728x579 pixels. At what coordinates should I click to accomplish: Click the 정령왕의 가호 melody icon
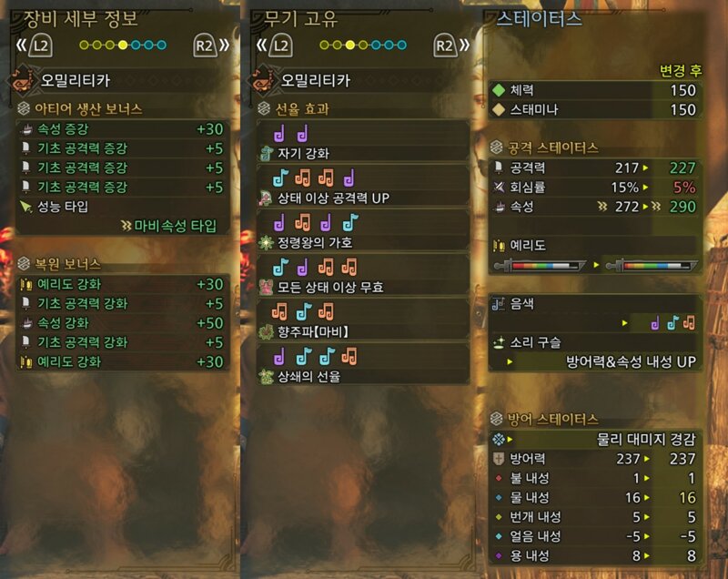click(266, 242)
